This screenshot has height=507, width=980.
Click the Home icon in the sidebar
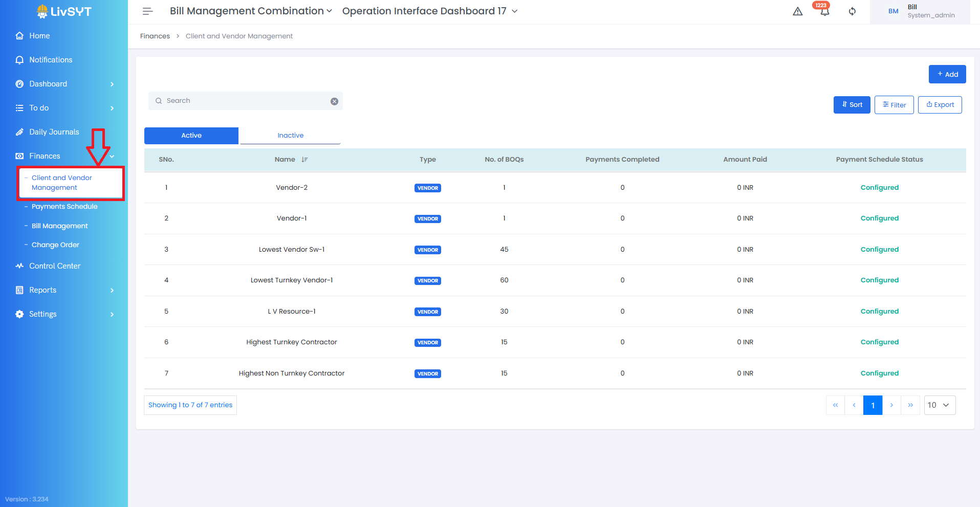click(x=19, y=36)
